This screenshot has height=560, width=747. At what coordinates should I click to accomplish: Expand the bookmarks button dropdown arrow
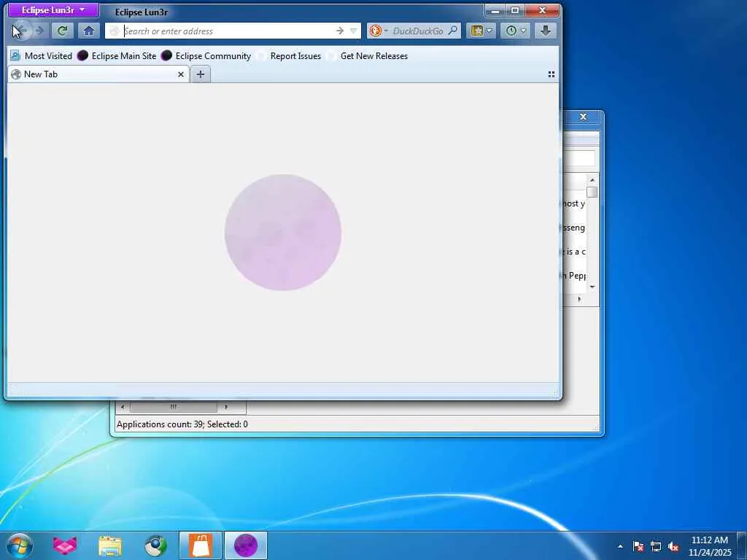(x=489, y=31)
